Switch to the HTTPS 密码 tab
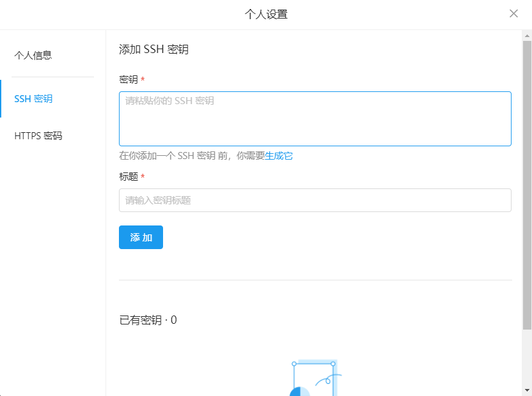The image size is (532, 396). (x=38, y=135)
